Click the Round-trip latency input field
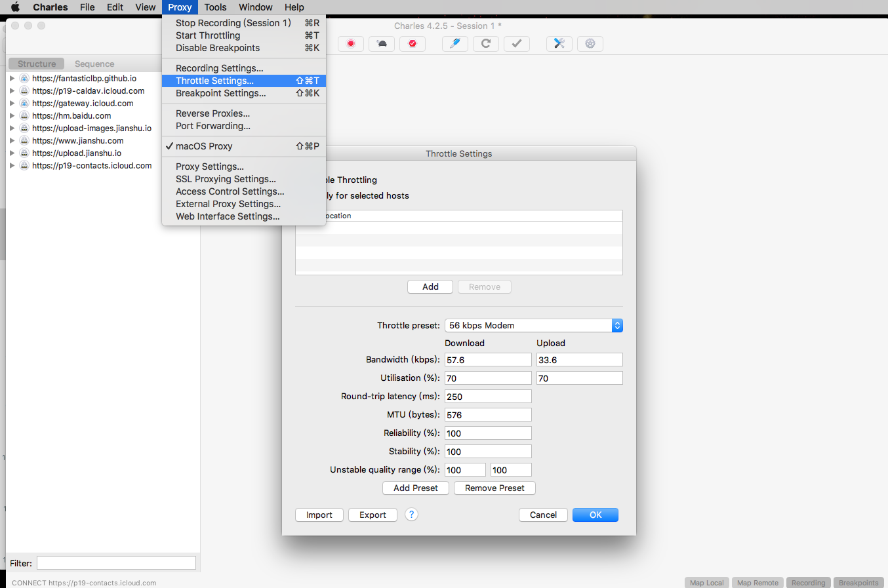Viewport: 888px width, 588px height. click(488, 397)
